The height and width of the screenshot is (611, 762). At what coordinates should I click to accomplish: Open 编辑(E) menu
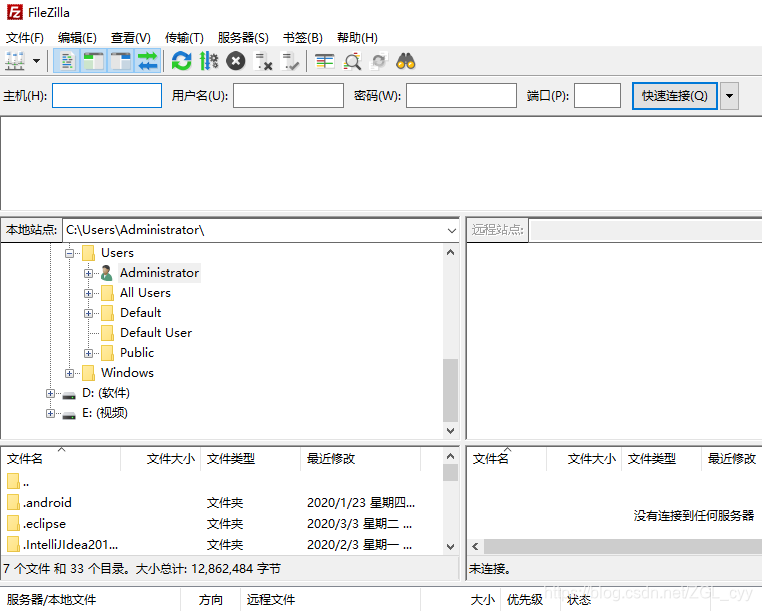click(x=77, y=37)
